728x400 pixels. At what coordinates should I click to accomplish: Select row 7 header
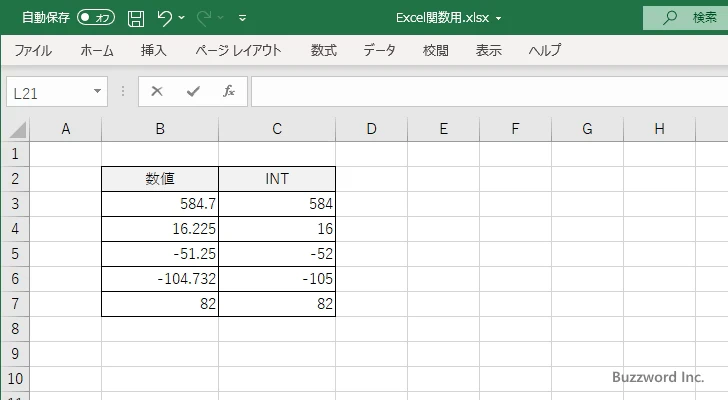coord(15,304)
